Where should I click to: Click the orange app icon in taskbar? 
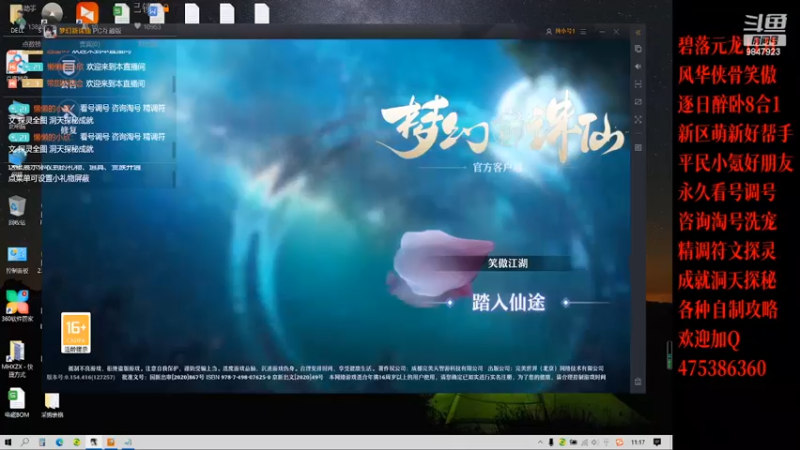[111, 442]
